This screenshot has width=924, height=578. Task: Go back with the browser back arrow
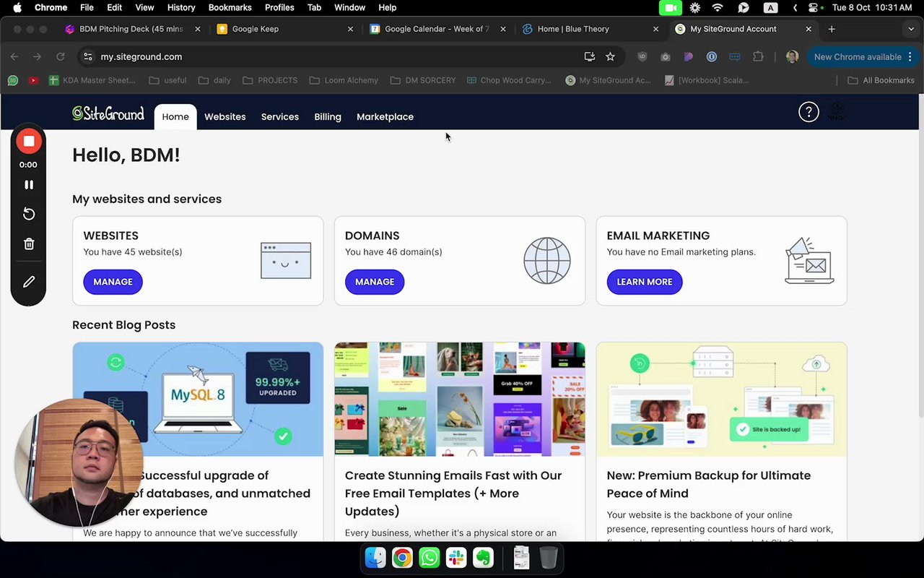tap(14, 56)
